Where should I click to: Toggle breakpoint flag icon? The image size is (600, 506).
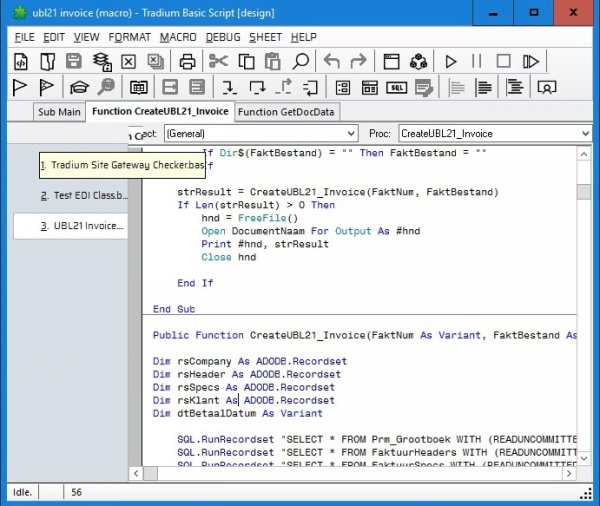coord(20,87)
